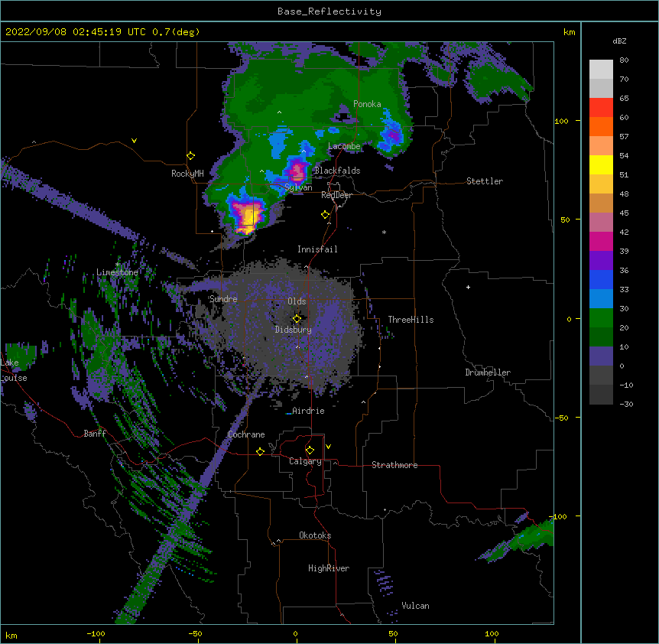Click the yellow V marker northwest of RockyMH
659x644 pixels.
click(x=134, y=141)
